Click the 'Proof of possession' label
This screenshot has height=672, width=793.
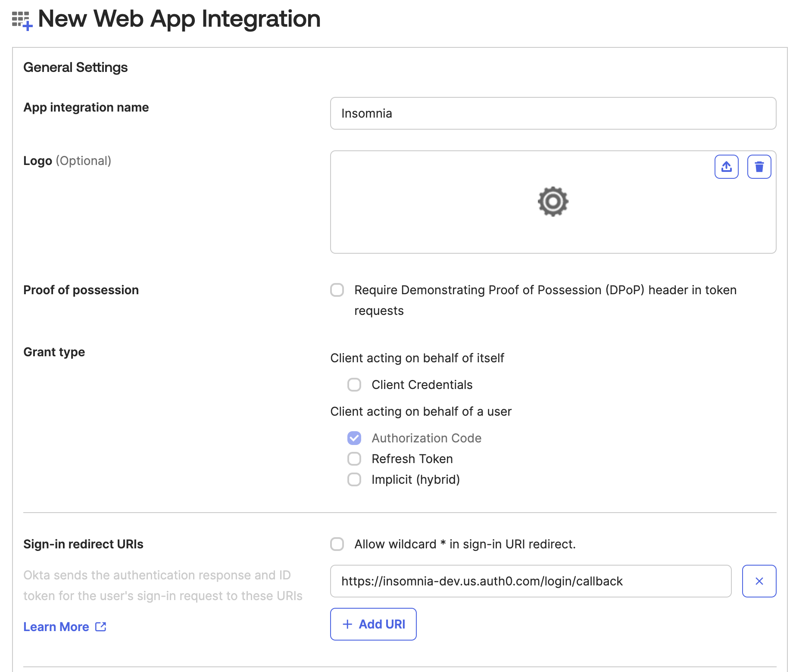click(81, 290)
